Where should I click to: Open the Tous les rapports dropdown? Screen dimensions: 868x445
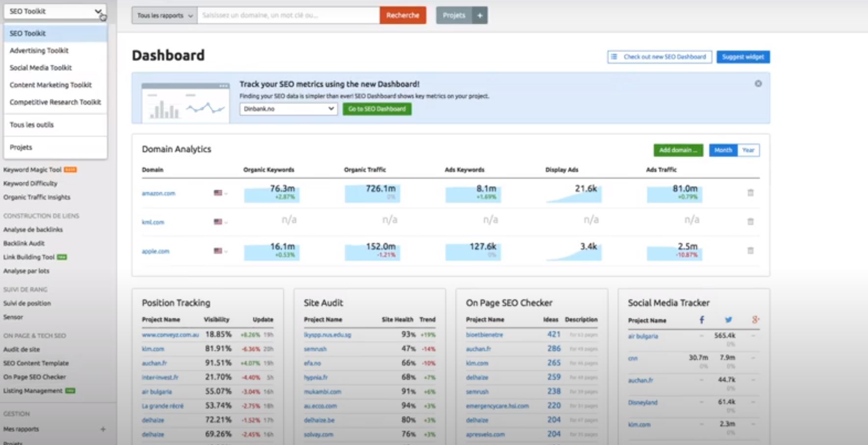coord(164,15)
